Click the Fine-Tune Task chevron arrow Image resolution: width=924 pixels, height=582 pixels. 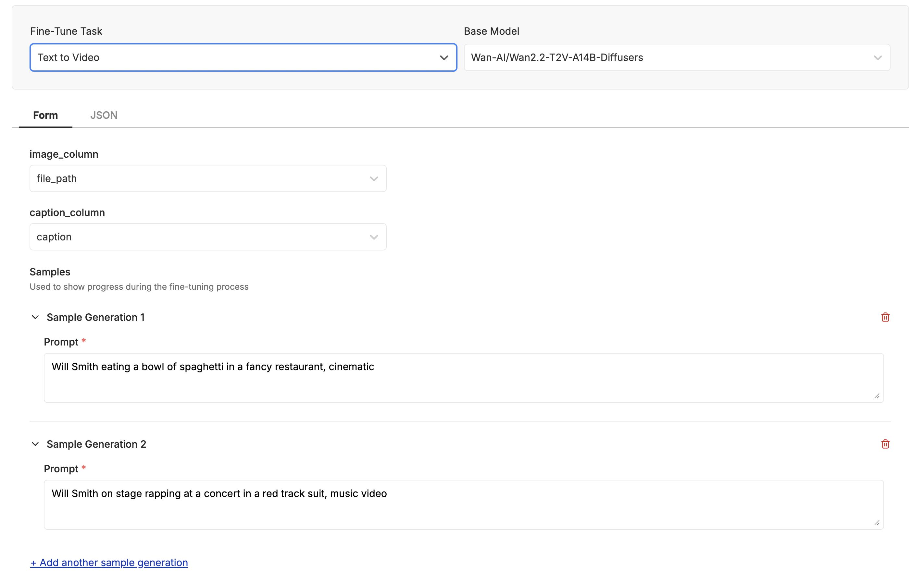tap(444, 58)
